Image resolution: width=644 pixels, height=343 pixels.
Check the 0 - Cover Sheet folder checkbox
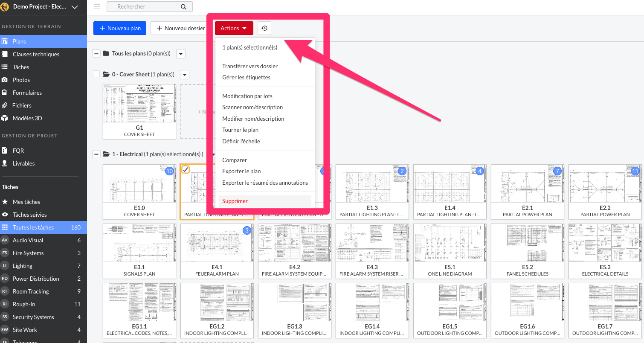[x=96, y=74]
